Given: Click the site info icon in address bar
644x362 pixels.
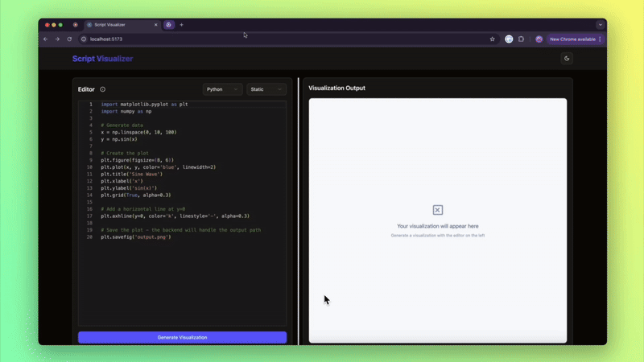Looking at the screenshot, I should [x=84, y=39].
